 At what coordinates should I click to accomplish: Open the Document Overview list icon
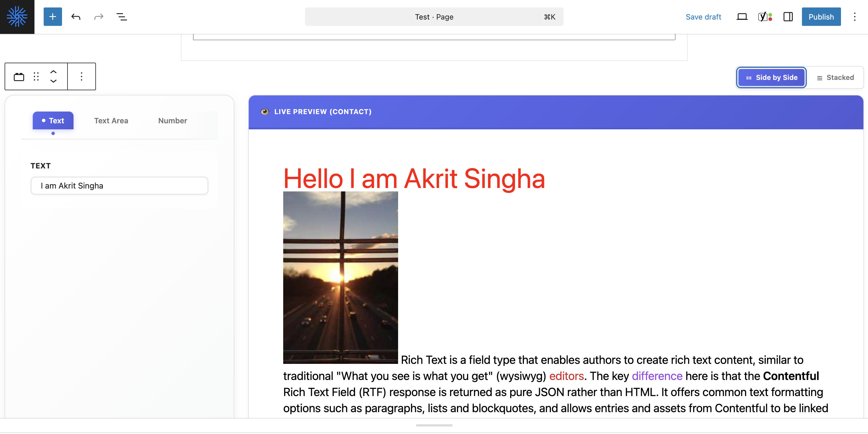[x=121, y=16]
